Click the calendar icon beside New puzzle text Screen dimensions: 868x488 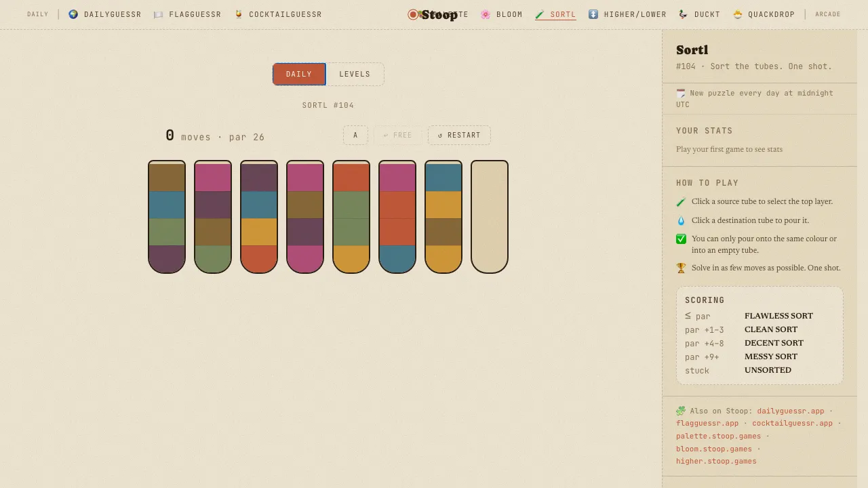click(681, 93)
